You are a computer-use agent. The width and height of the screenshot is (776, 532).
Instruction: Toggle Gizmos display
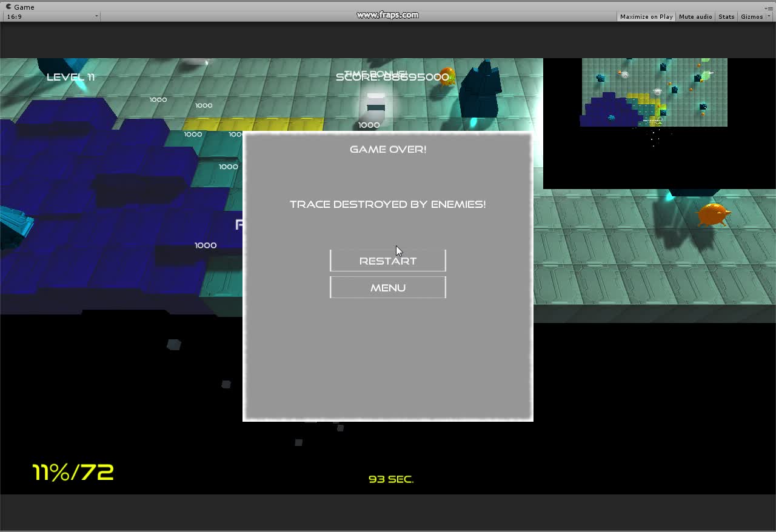tap(752, 16)
